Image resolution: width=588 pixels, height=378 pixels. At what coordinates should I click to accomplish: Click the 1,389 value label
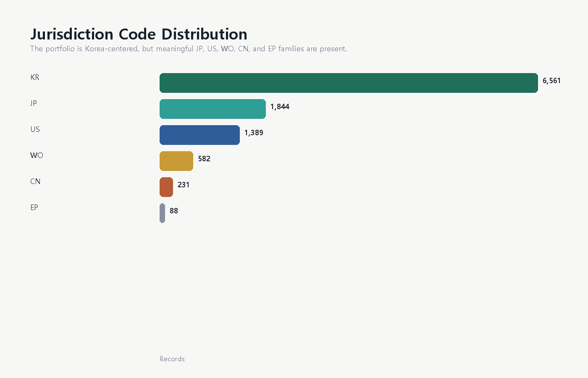(x=254, y=133)
